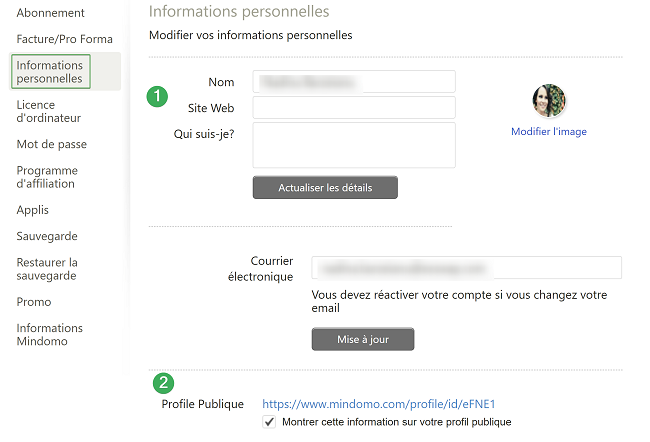This screenshot has height=442, width=650.
Task: Click the profile avatar picture
Action: tap(549, 100)
